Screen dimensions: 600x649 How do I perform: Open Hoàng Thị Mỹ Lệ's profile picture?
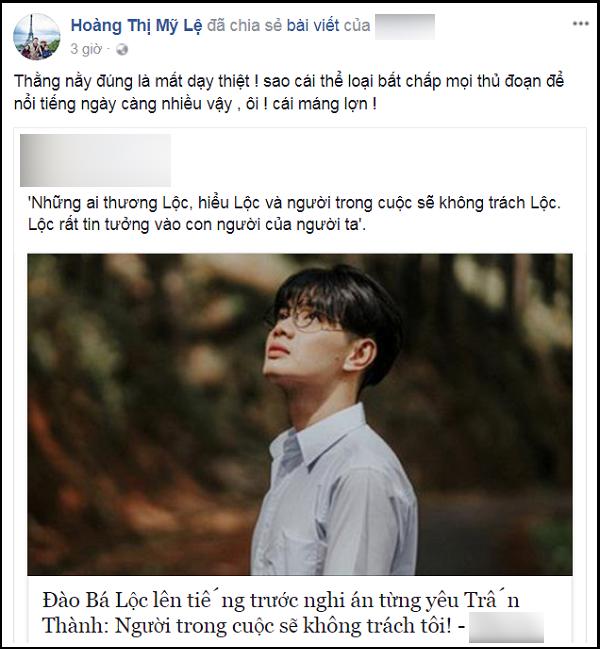coord(36,36)
